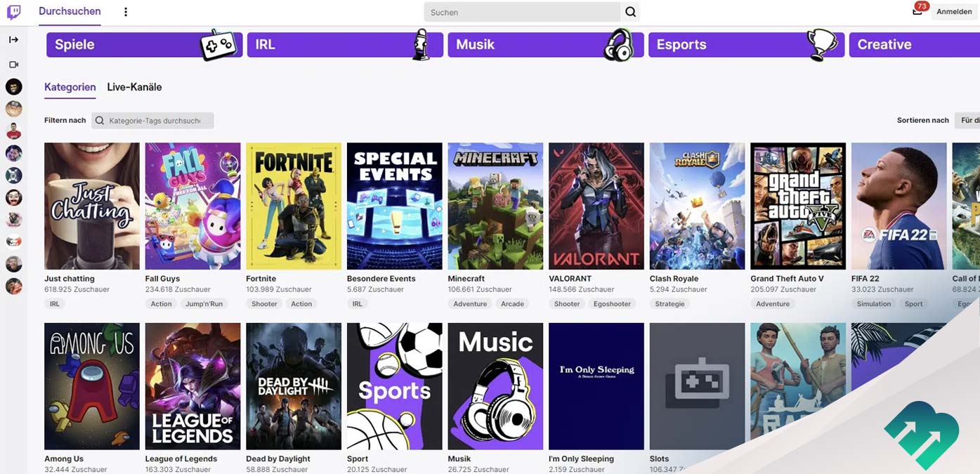980x474 pixels.
Task: Open the VALORANT cover art
Action: coord(596,206)
